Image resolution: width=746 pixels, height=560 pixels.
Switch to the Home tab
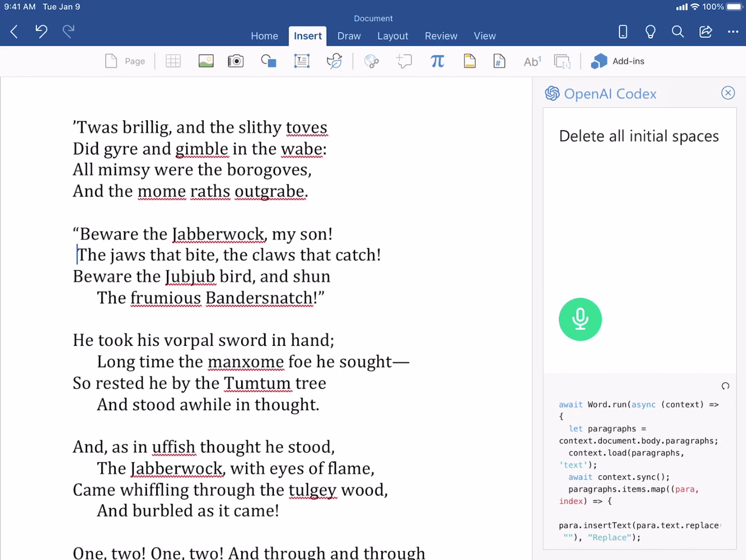[264, 36]
